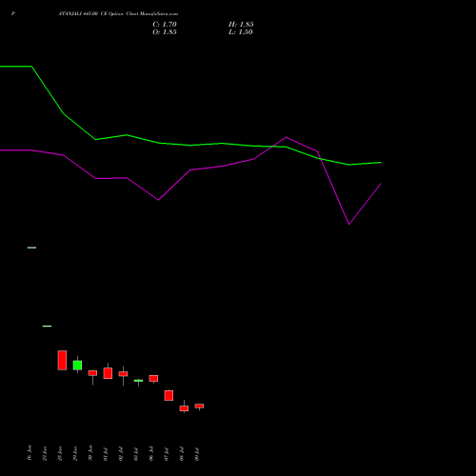The image size is (476, 476).
Task: Click the '07 Jul' date label
Action: pos(167,454)
